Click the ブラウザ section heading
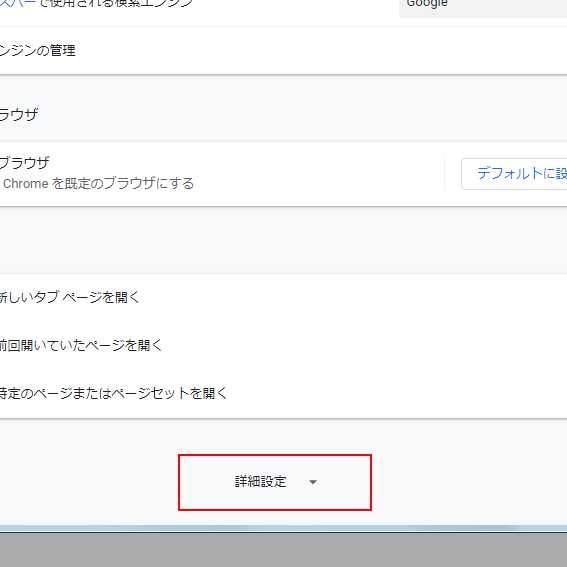567x567 pixels. pyautogui.click(x=19, y=114)
